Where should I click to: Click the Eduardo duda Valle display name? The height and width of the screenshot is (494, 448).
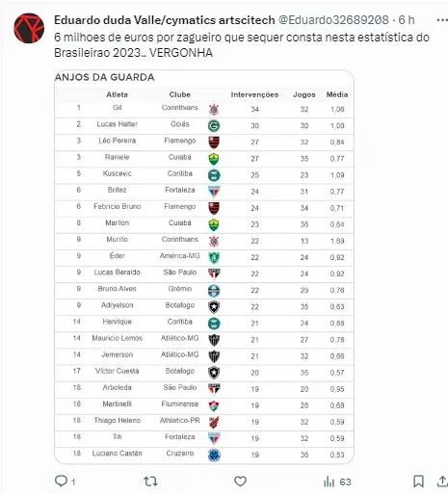point(165,20)
